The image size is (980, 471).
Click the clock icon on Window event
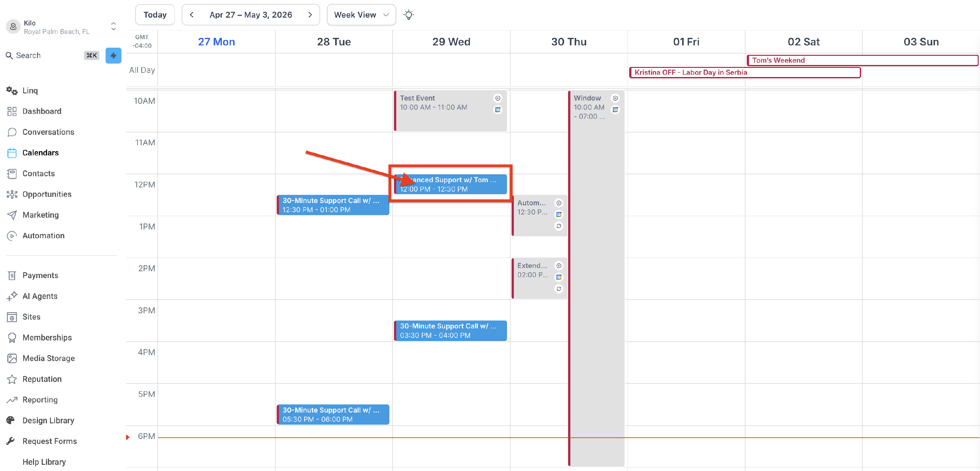point(615,98)
